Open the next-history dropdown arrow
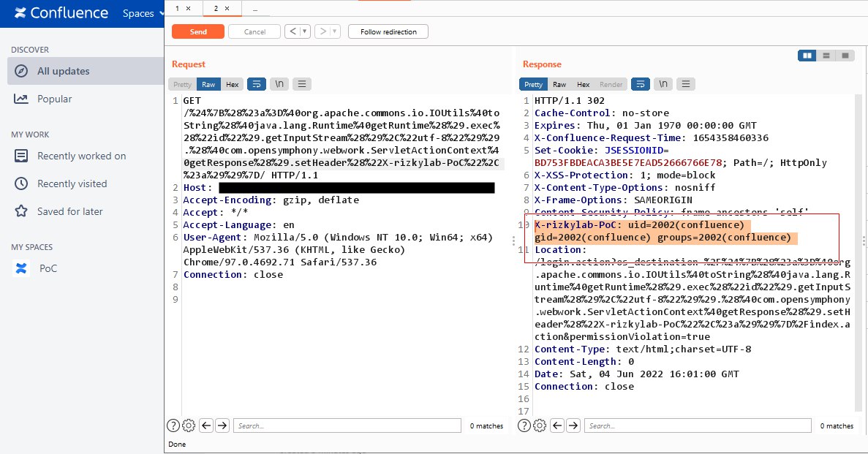The image size is (868, 454). point(335,31)
